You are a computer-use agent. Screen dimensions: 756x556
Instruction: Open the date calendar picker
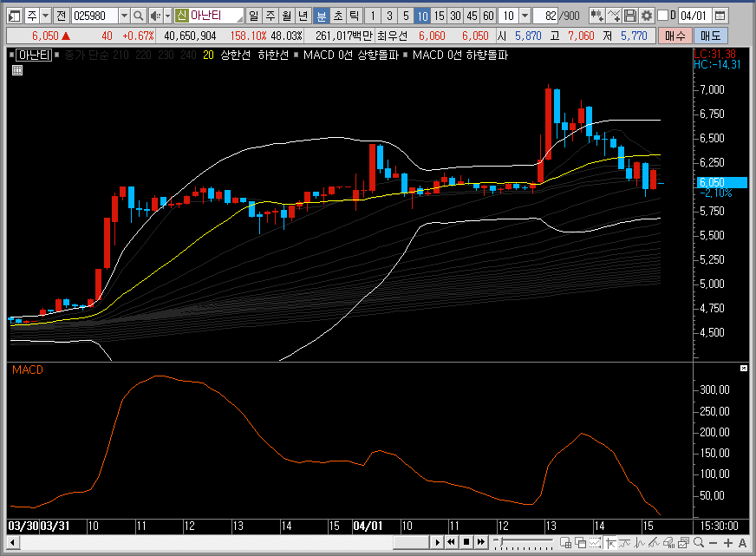[x=720, y=16]
